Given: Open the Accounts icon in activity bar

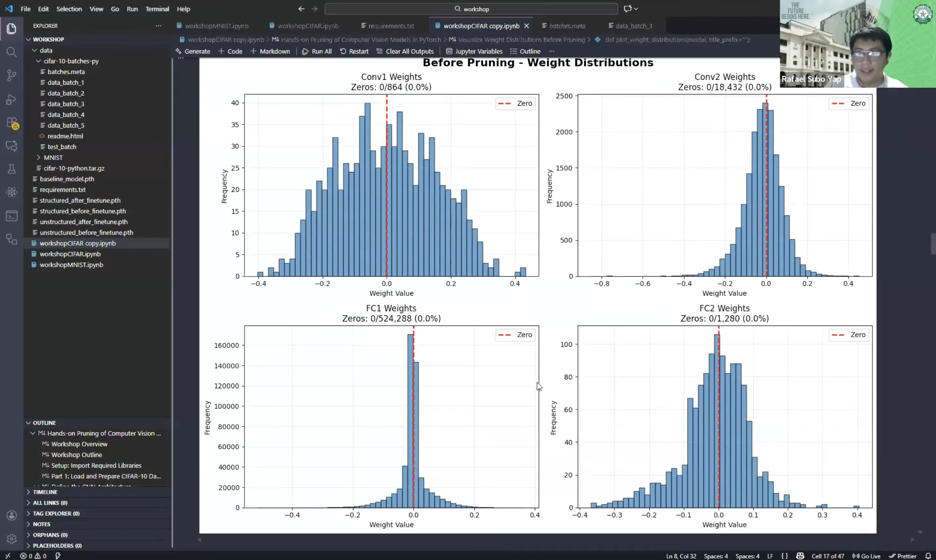Looking at the screenshot, I should click(x=11, y=515).
